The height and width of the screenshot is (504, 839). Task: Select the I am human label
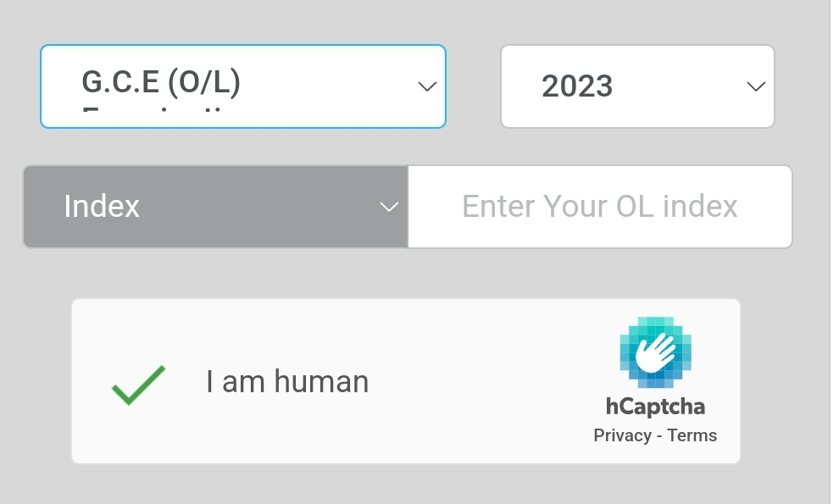[x=287, y=381]
